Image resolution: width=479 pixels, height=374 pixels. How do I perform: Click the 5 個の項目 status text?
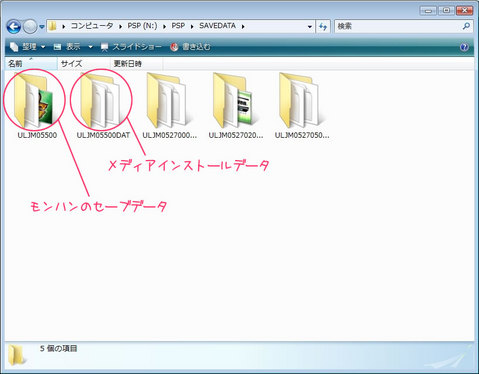click(59, 349)
